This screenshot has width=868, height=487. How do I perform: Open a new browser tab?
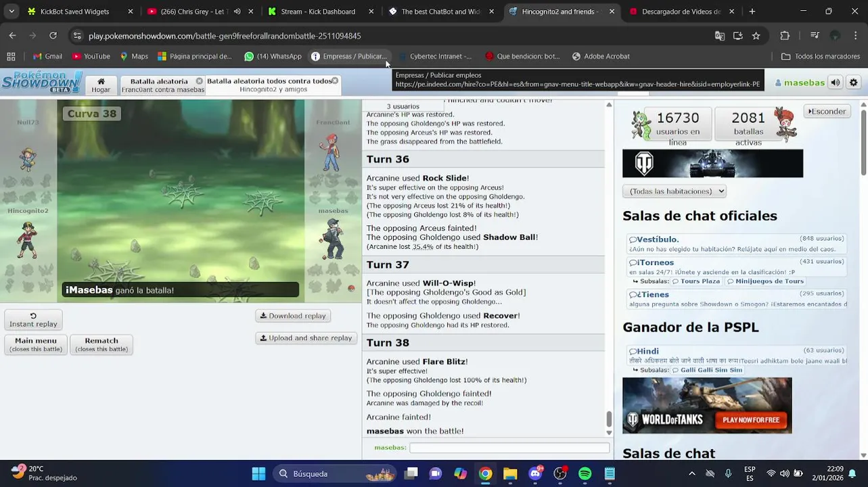coord(752,11)
